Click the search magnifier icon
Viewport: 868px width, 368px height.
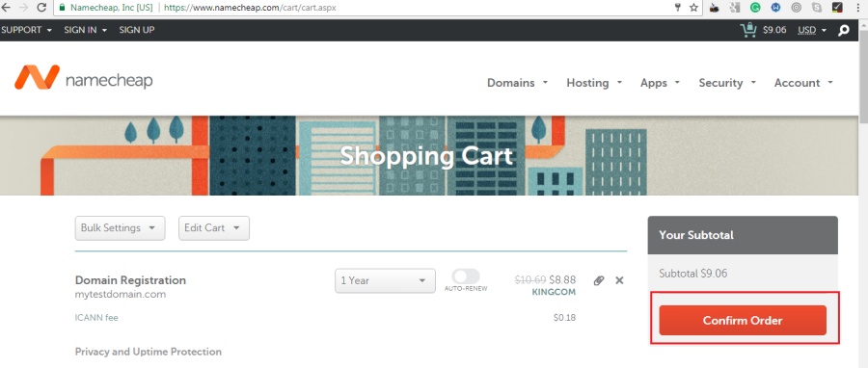point(844,30)
